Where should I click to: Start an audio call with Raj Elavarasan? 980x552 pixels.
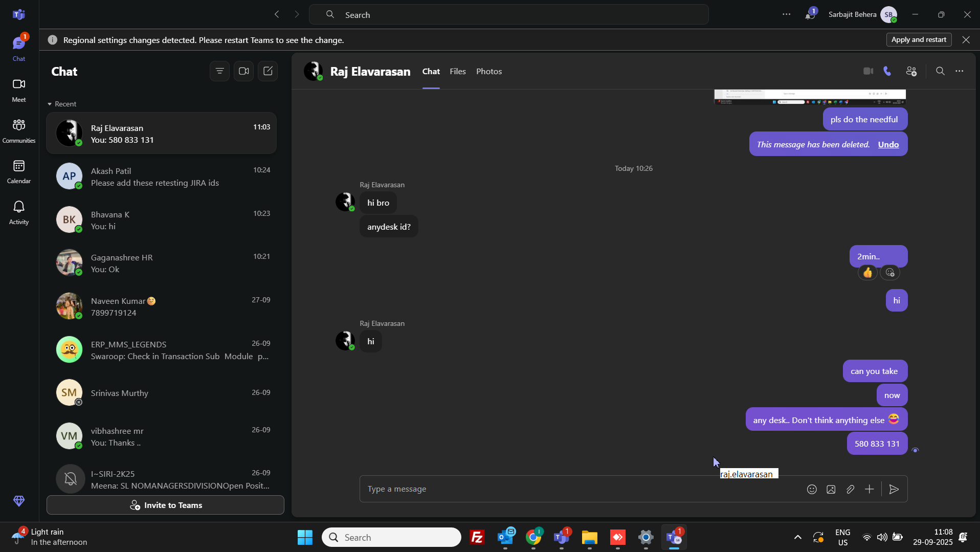click(x=888, y=71)
